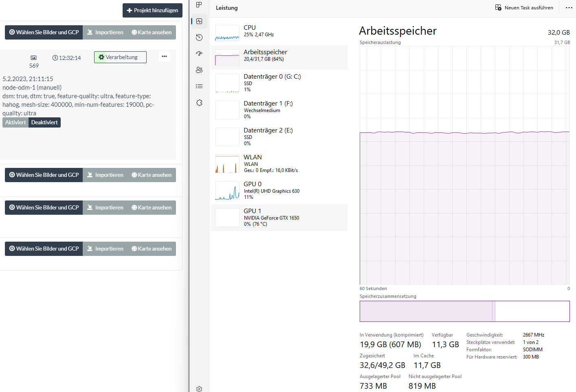Screen dimensions: 576x392
Task: Open the three-dots menu next to Verarbeitung
Action: click(x=164, y=57)
